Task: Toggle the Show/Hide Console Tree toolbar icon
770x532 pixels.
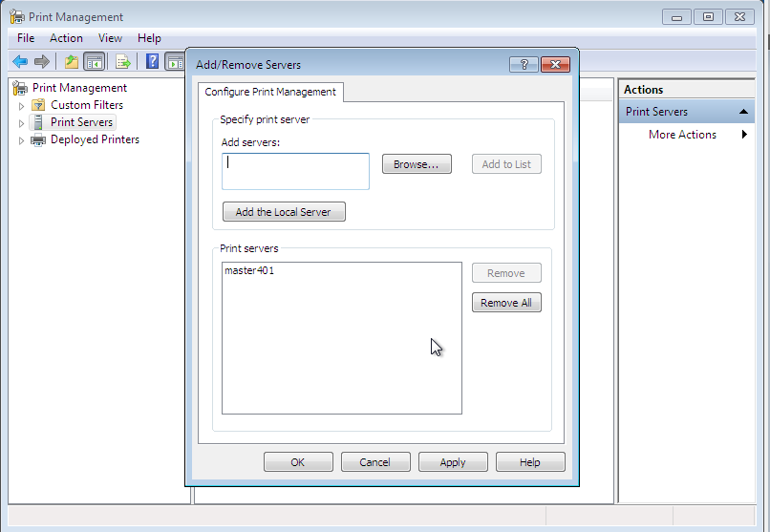Action: coord(95,62)
